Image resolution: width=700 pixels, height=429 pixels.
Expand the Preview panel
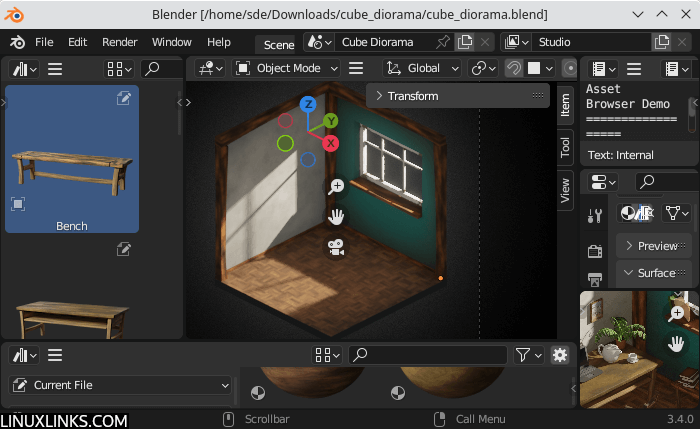pos(654,246)
